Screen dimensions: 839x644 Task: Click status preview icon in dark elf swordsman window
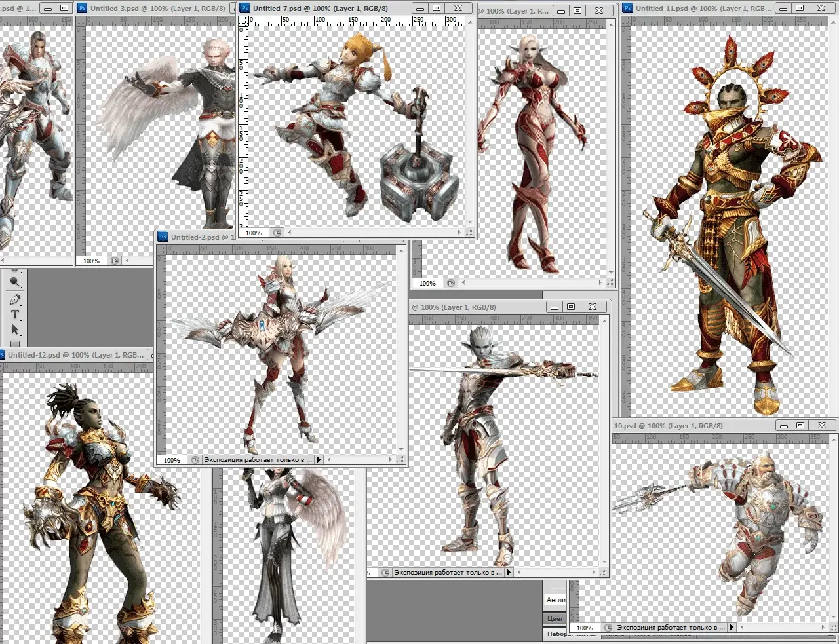tap(385, 573)
